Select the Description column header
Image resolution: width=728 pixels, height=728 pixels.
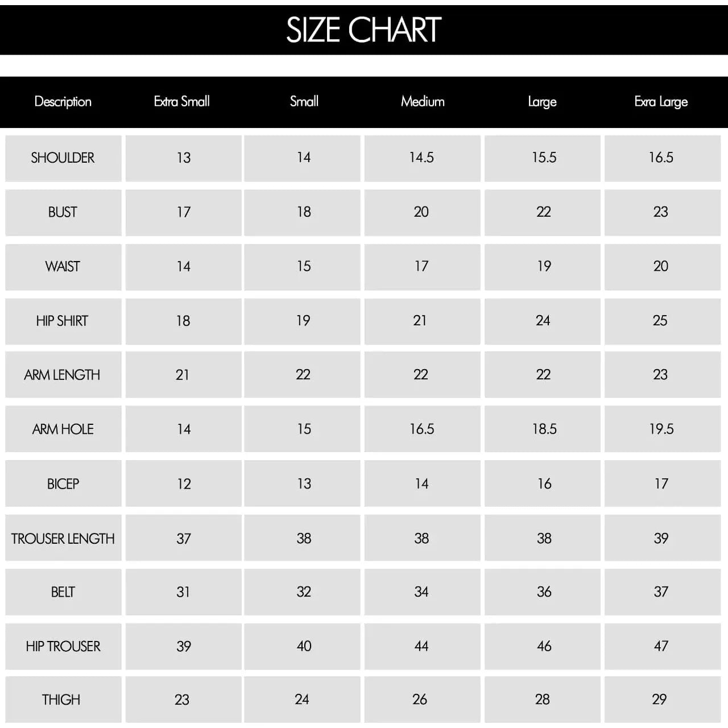point(63,102)
